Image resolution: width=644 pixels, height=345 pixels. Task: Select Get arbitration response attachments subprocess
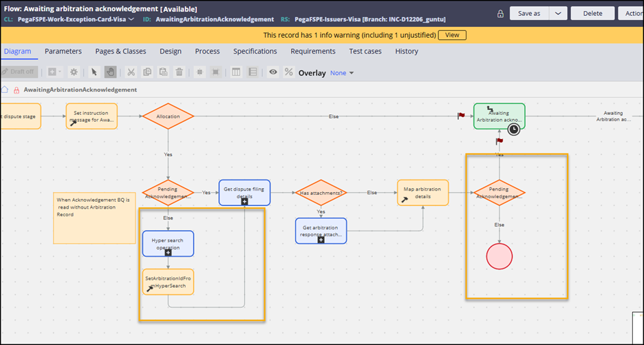(x=321, y=231)
